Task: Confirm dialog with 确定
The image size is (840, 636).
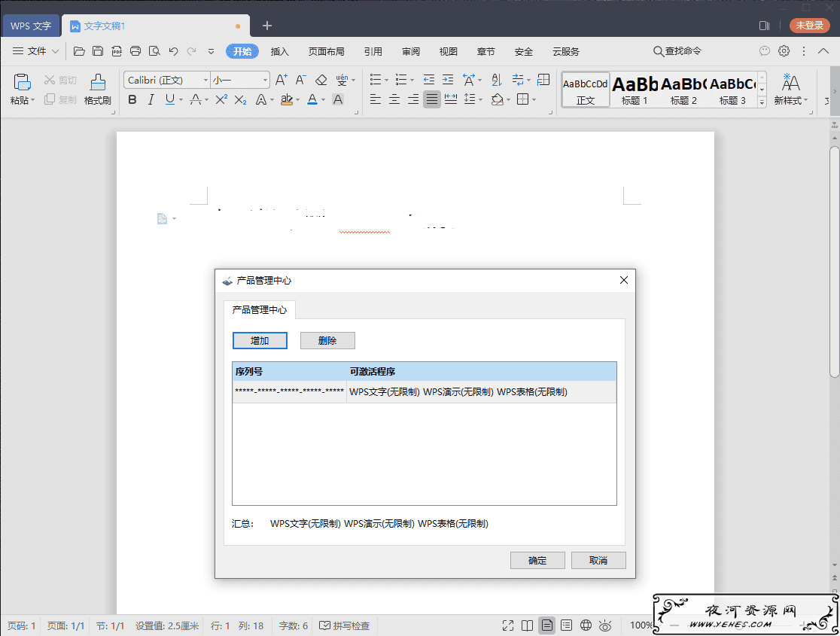Action: tap(537, 560)
